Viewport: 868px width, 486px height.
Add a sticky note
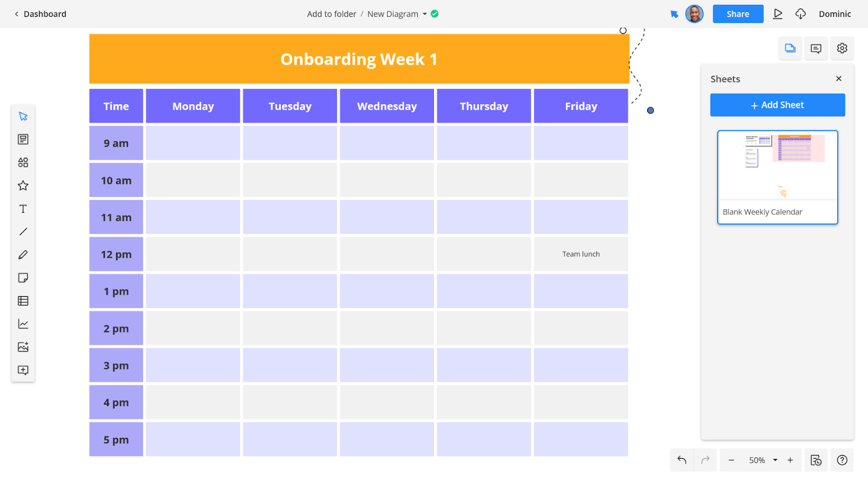[23, 278]
